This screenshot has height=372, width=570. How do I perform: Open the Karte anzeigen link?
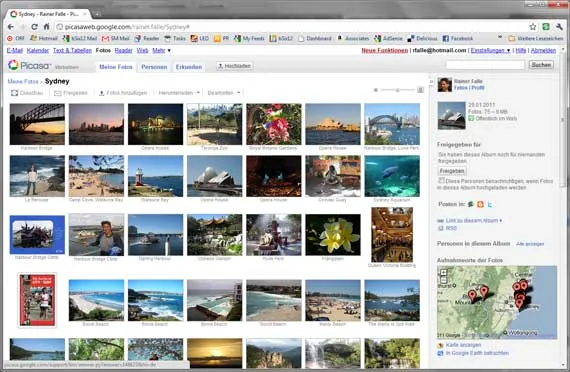click(463, 345)
